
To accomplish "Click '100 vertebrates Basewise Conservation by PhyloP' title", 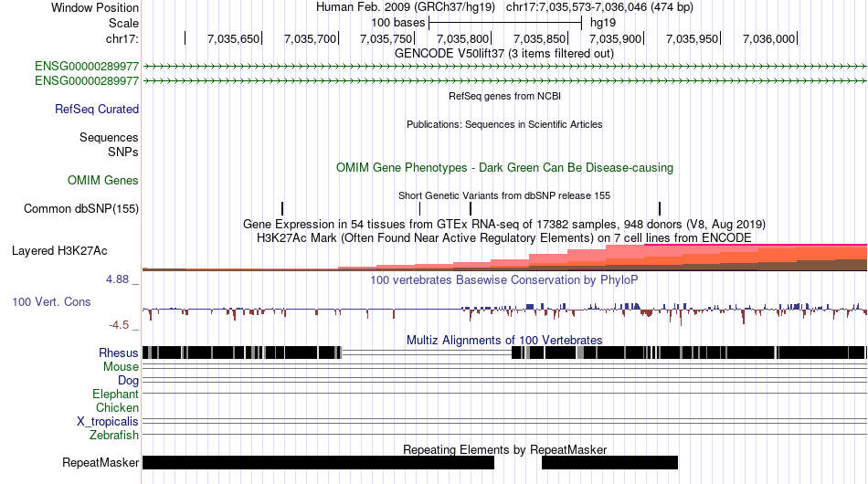I will [x=504, y=279].
